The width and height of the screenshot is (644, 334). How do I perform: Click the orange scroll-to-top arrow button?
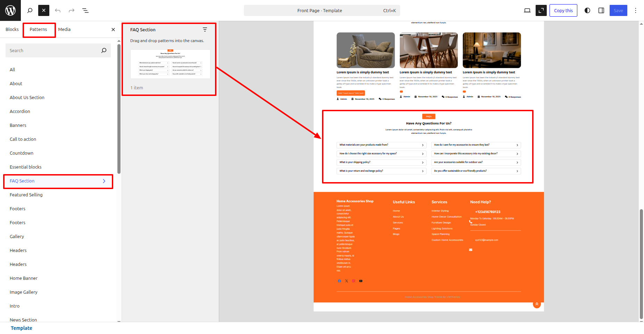click(537, 304)
